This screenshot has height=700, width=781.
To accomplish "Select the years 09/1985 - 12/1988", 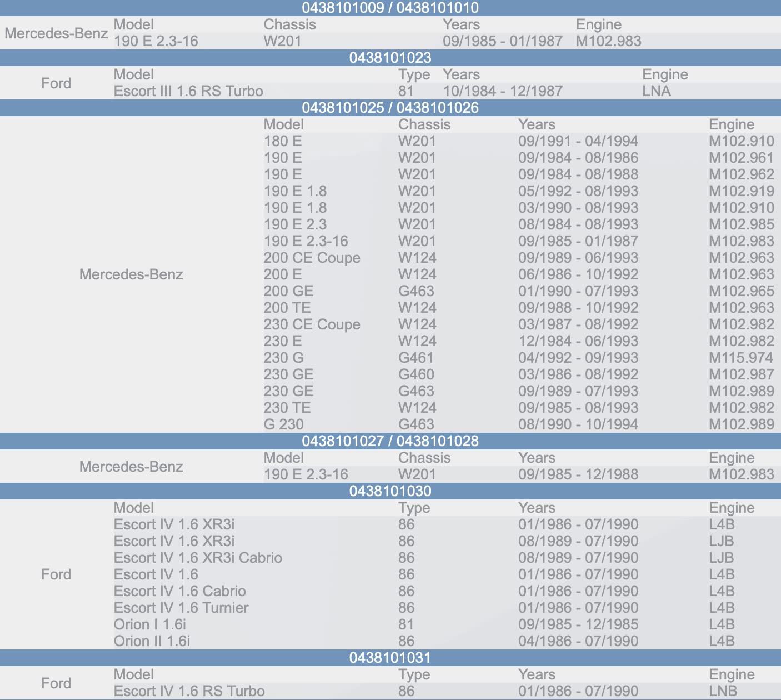I will pyautogui.click(x=578, y=474).
